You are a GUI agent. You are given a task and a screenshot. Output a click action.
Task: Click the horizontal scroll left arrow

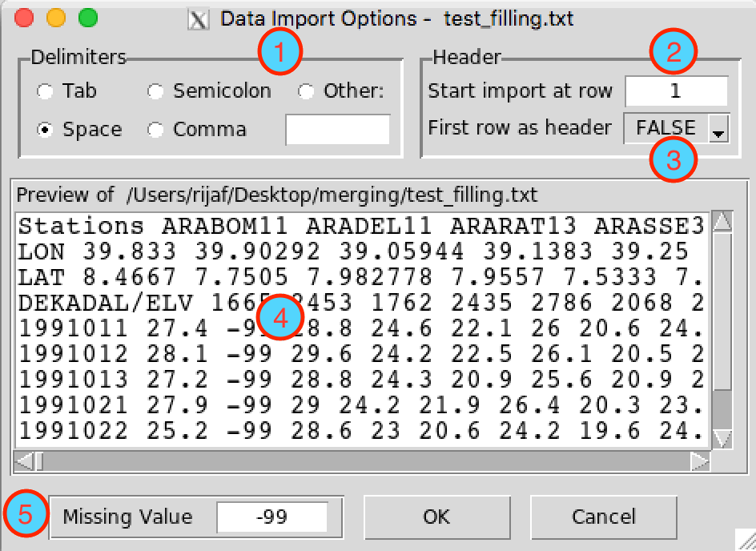24,461
